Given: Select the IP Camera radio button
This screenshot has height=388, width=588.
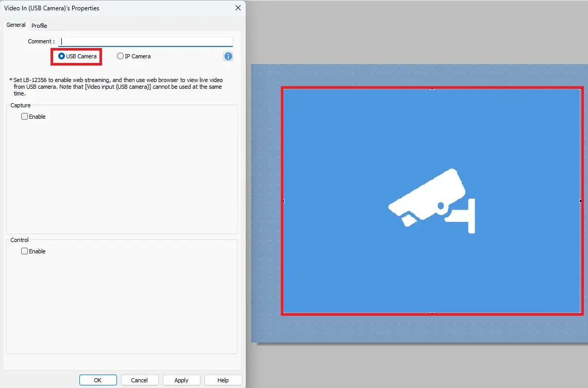Looking at the screenshot, I should click(120, 56).
